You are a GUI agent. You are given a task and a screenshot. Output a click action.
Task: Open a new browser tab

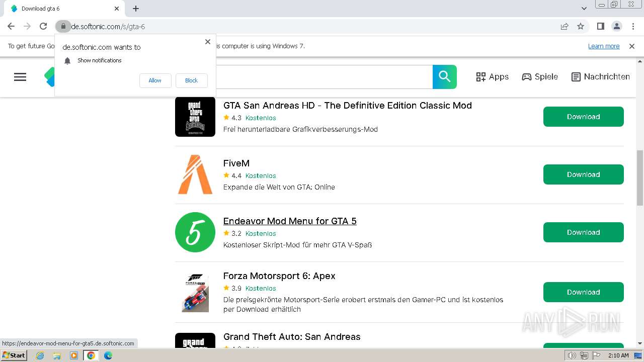136,9
